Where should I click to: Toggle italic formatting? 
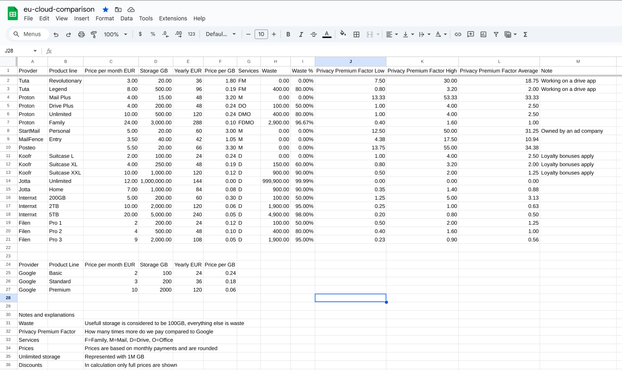click(x=301, y=35)
